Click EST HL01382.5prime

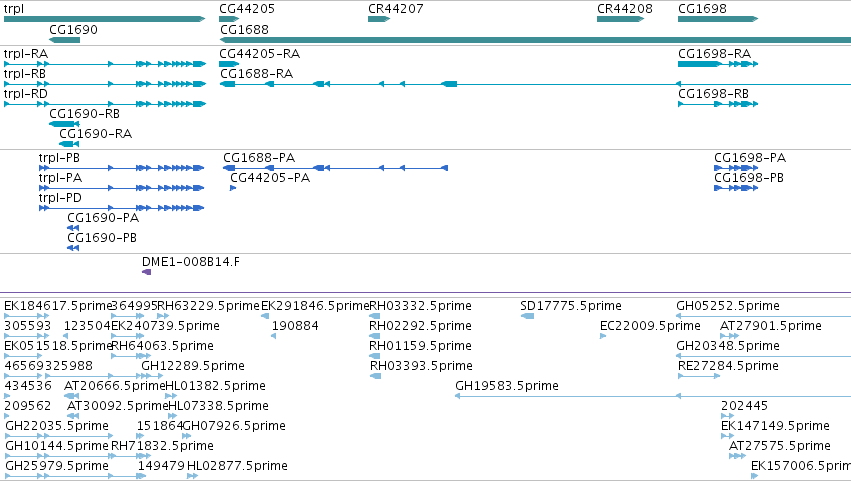(171, 396)
